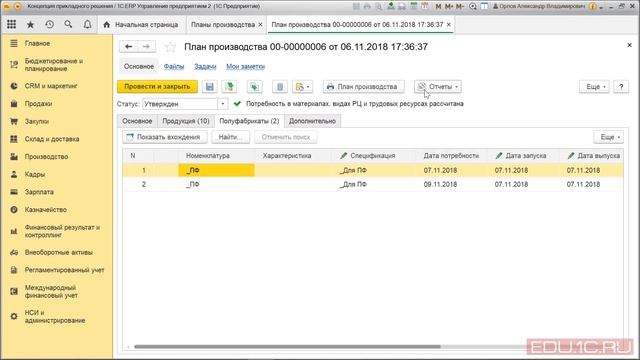This screenshot has width=640, height=360.
Task: Click Провести и закрыть button
Action: tap(157, 87)
